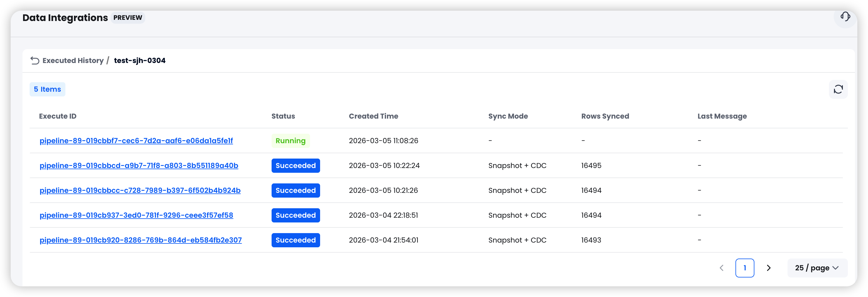Open running pipeline ending in e06da1a5fe1f
Viewport: 868px width, 297px height.
136,141
